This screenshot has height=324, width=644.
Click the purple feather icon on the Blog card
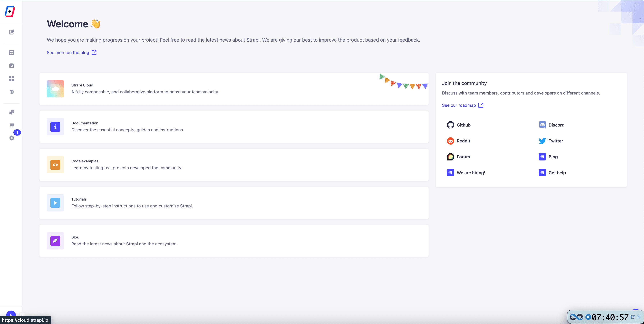[55, 241]
